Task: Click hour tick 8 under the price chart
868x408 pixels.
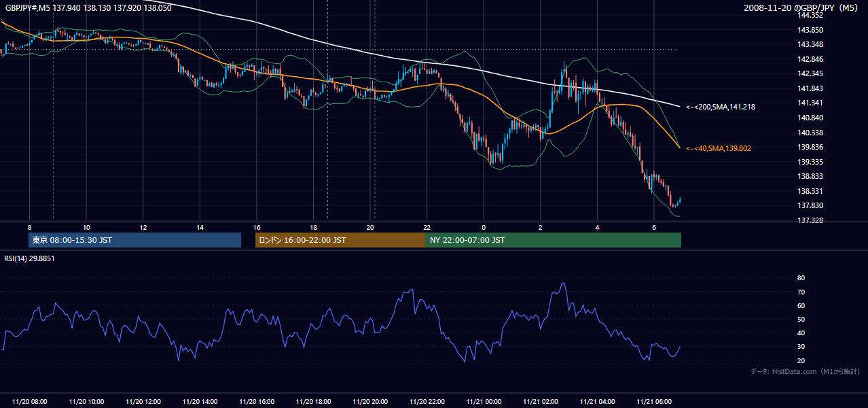Action: [x=29, y=227]
